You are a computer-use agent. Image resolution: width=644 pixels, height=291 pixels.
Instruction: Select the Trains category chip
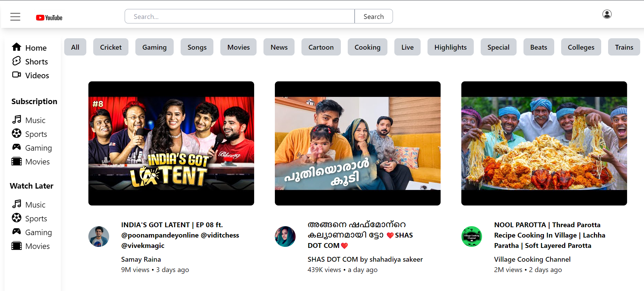(x=624, y=47)
